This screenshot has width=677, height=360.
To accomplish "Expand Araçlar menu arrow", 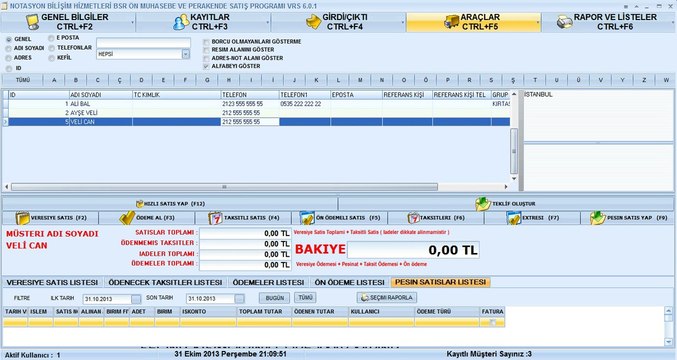I will pyautogui.click(x=538, y=22).
